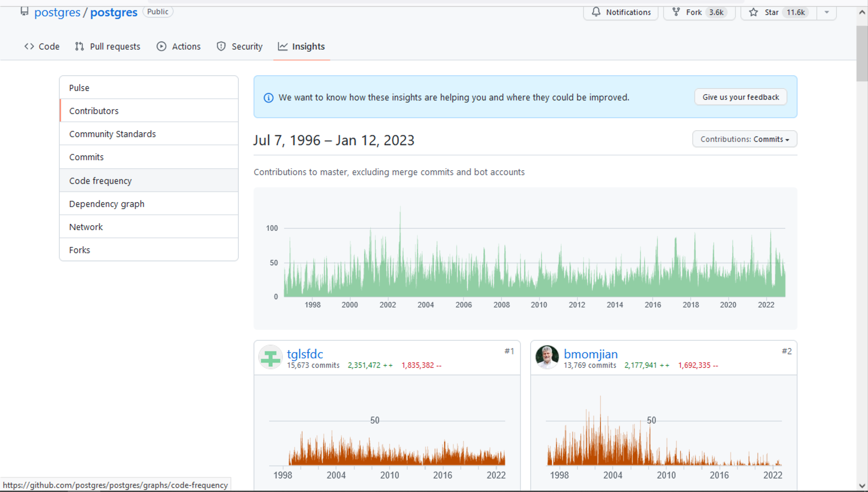Click scrollbar up arrow
Screen dimensions: 868x492
pos(862,12)
